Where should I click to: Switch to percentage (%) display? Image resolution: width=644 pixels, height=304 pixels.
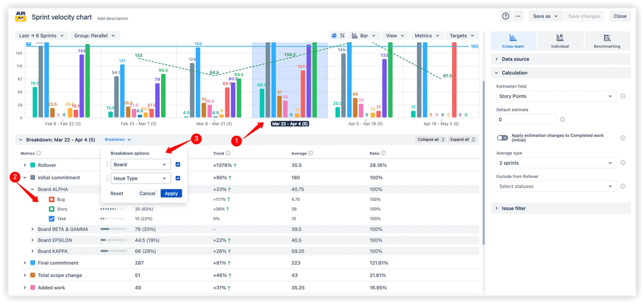tap(342, 36)
